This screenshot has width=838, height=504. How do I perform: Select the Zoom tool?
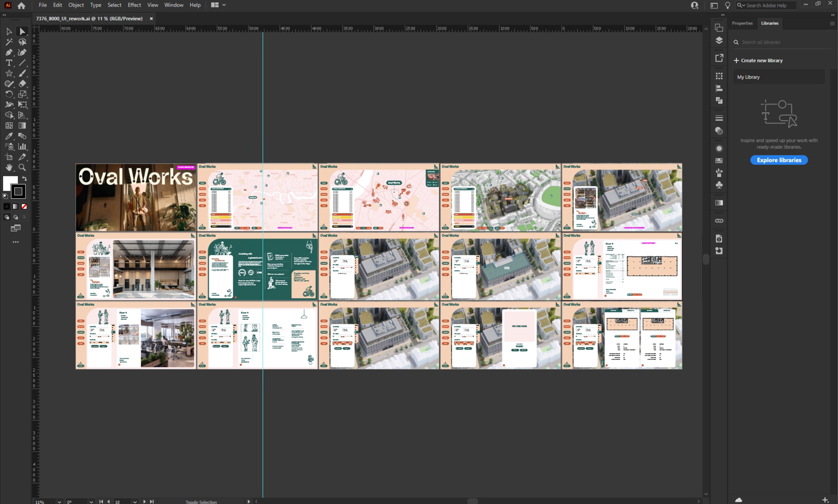tap(22, 167)
